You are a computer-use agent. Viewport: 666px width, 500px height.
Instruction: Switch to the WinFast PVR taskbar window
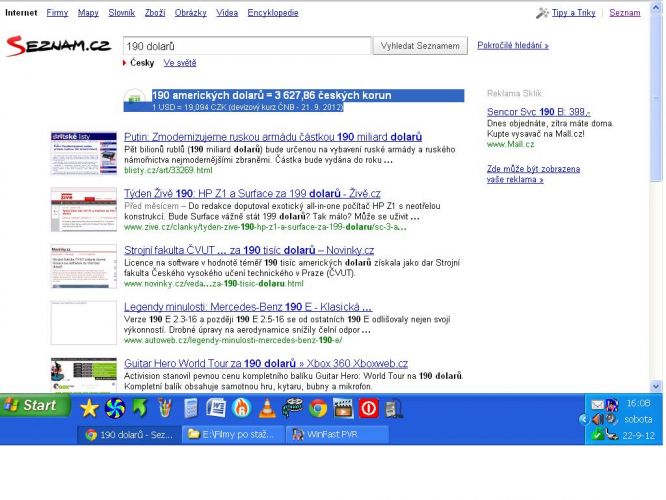[x=337, y=434]
